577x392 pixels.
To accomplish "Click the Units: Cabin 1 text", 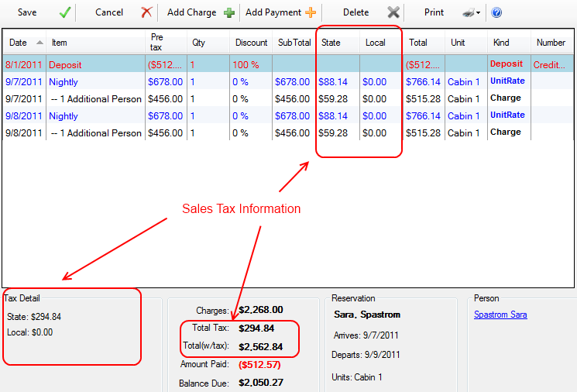I will (x=356, y=377).
